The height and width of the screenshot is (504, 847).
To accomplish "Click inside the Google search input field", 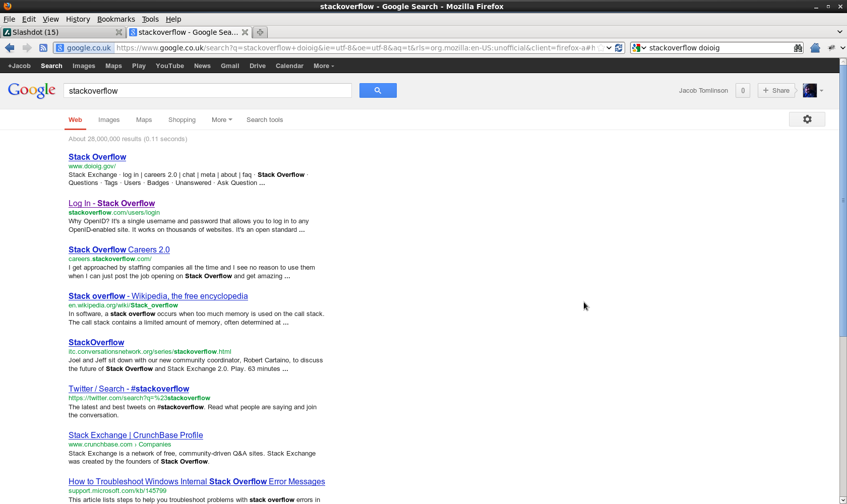I will [x=207, y=90].
